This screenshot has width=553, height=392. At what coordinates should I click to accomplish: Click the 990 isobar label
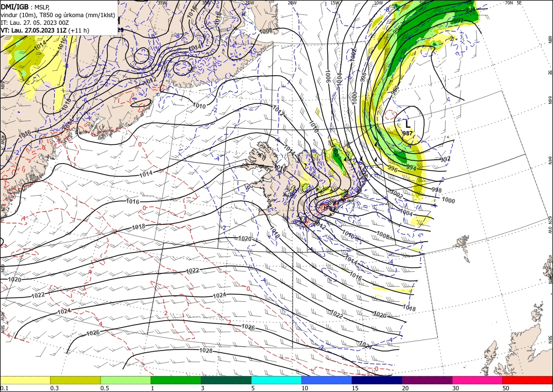coord(395,90)
